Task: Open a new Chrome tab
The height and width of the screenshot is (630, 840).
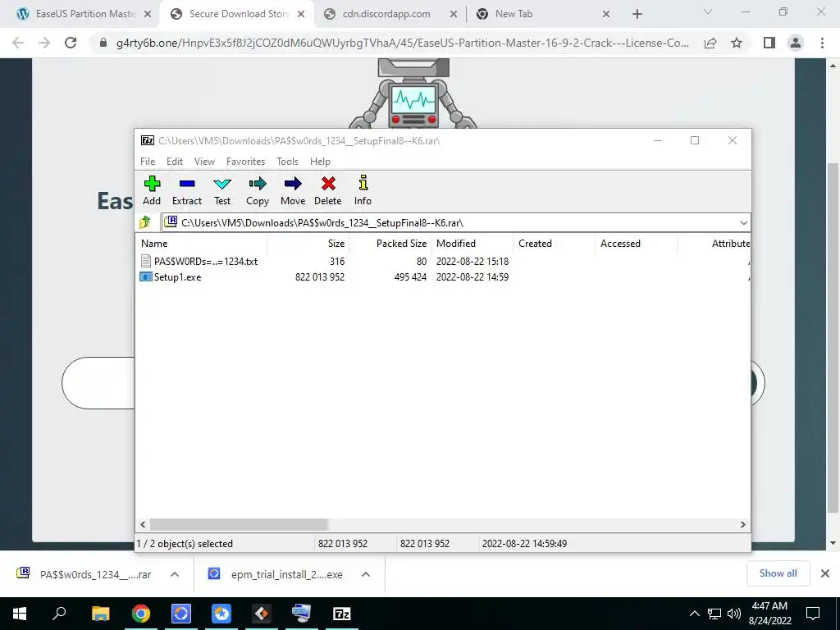Action: click(637, 14)
